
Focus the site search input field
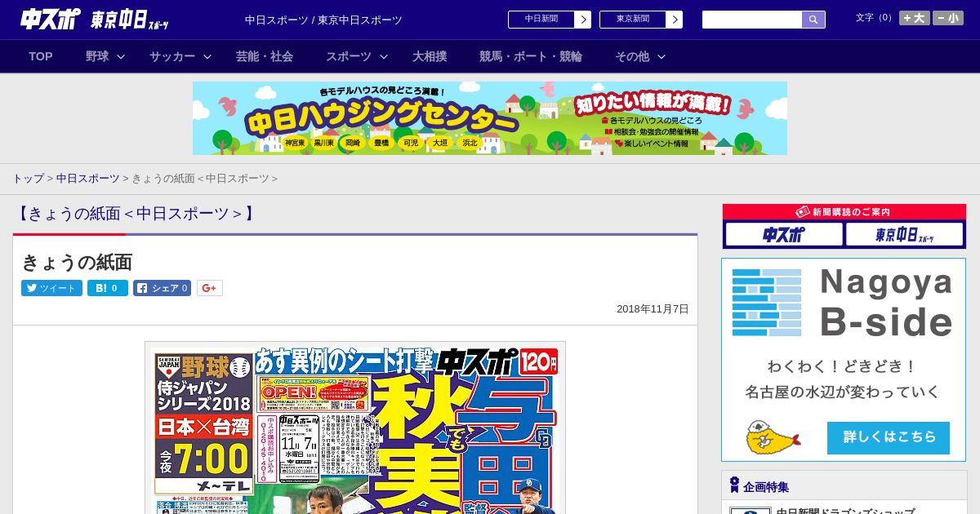point(752,20)
